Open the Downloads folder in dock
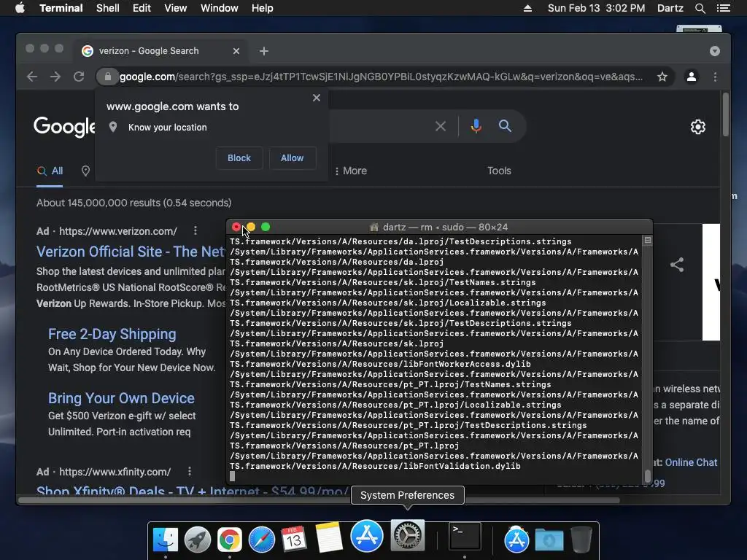Image resolution: width=747 pixels, height=560 pixels. pos(549,540)
